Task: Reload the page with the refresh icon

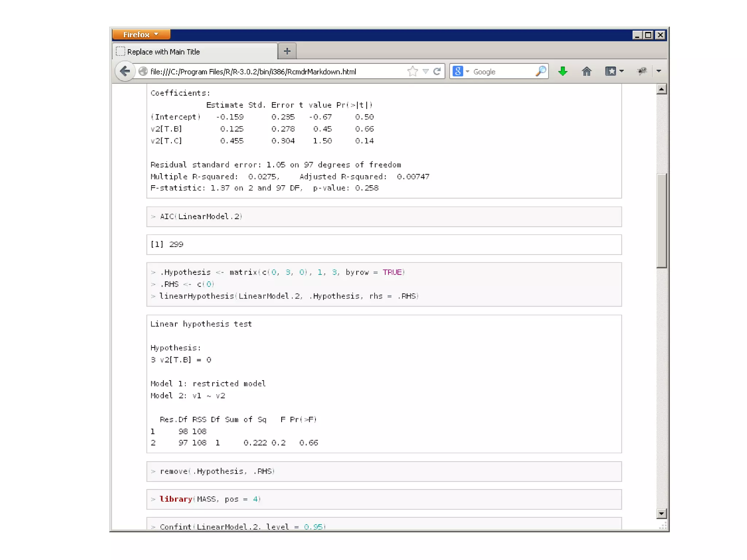Action: point(437,71)
